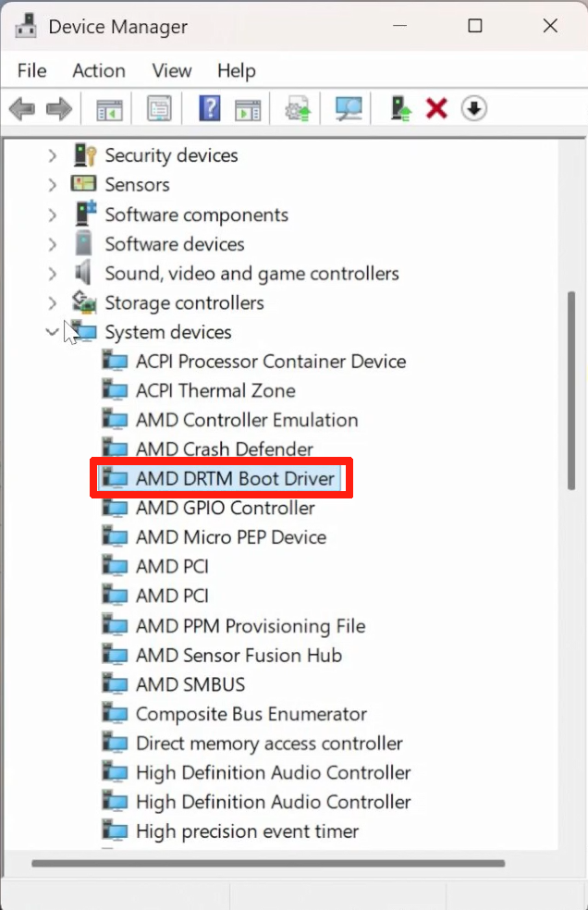Toggle Show/Hide Console Tree icon
This screenshot has width=588, height=910.
tap(110, 109)
